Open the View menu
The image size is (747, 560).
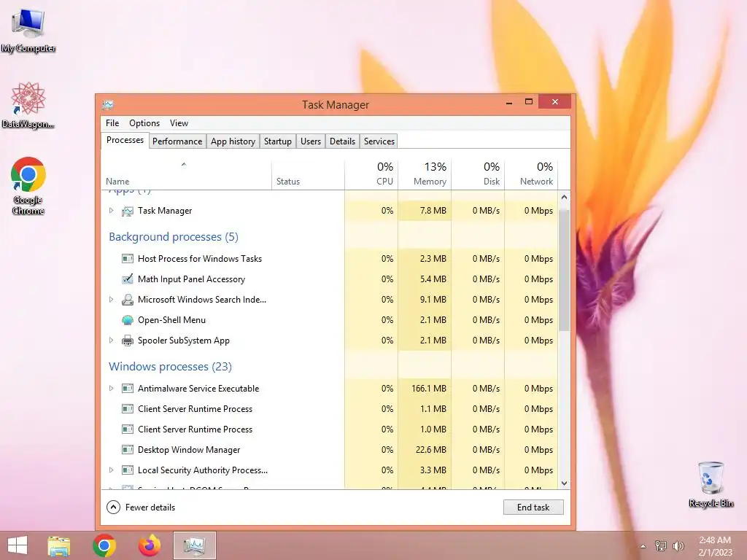(179, 122)
